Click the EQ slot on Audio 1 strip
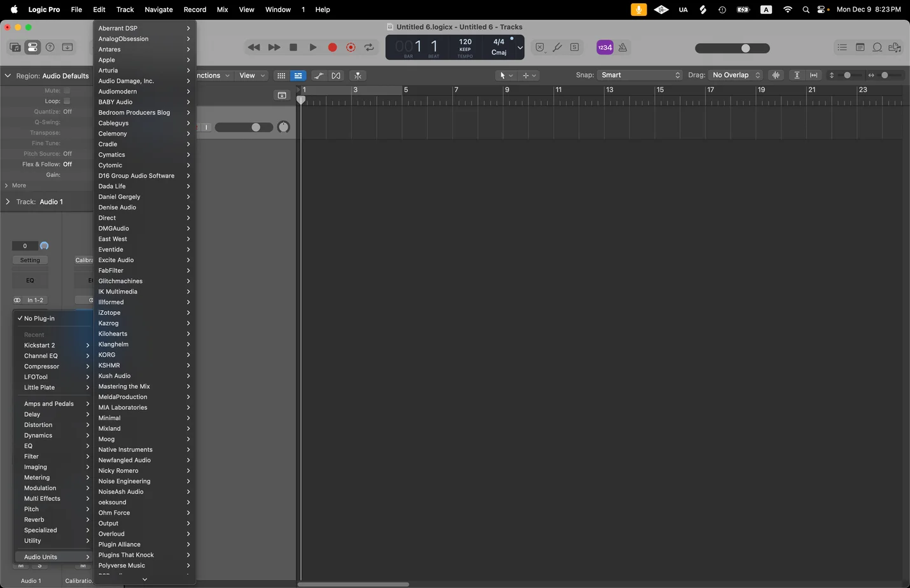Image resolution: width=910 pixels, height=588 pixels. point(30,280)
